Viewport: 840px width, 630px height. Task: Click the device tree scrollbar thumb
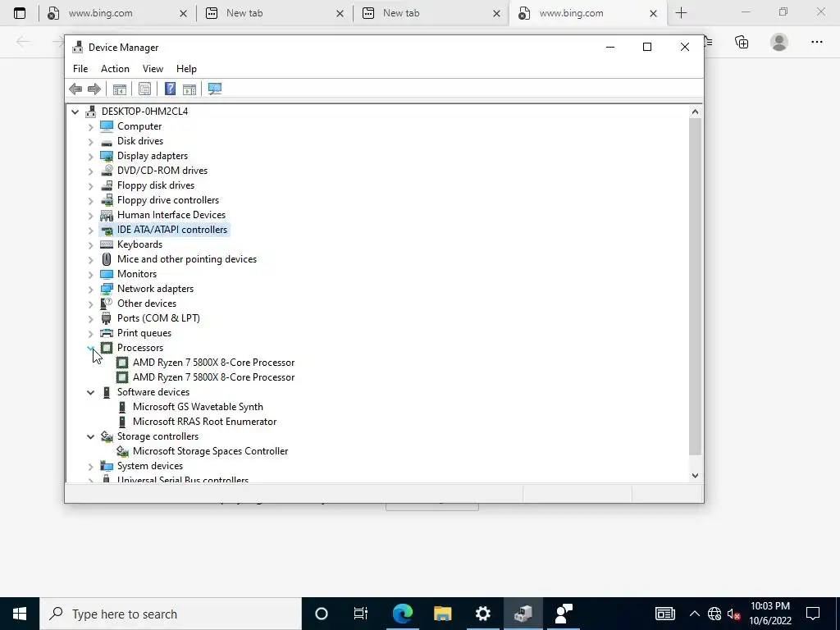click(x=695, y=286)
